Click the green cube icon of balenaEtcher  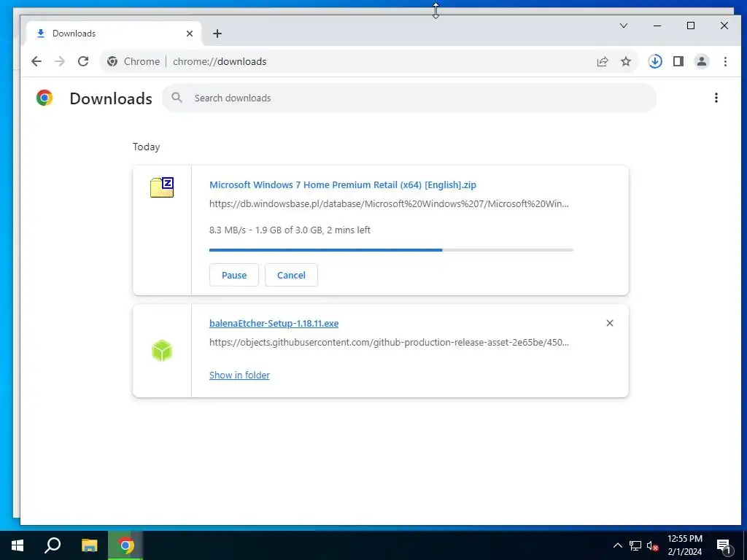(x=162, y=351)
